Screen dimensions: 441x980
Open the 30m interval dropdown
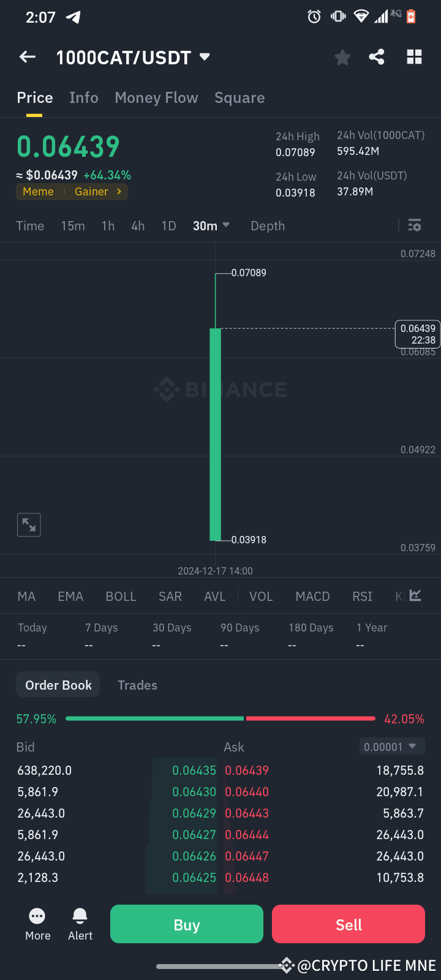[211, 225]
